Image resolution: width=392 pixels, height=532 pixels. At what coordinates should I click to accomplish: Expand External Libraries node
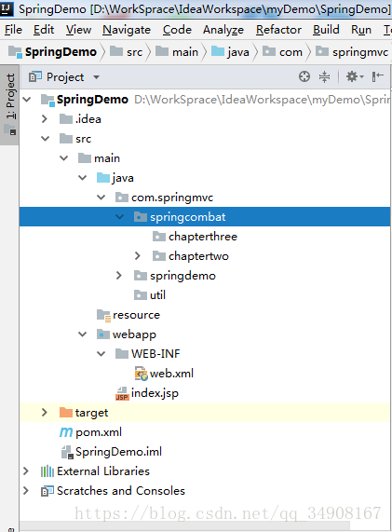click(26, 471)
